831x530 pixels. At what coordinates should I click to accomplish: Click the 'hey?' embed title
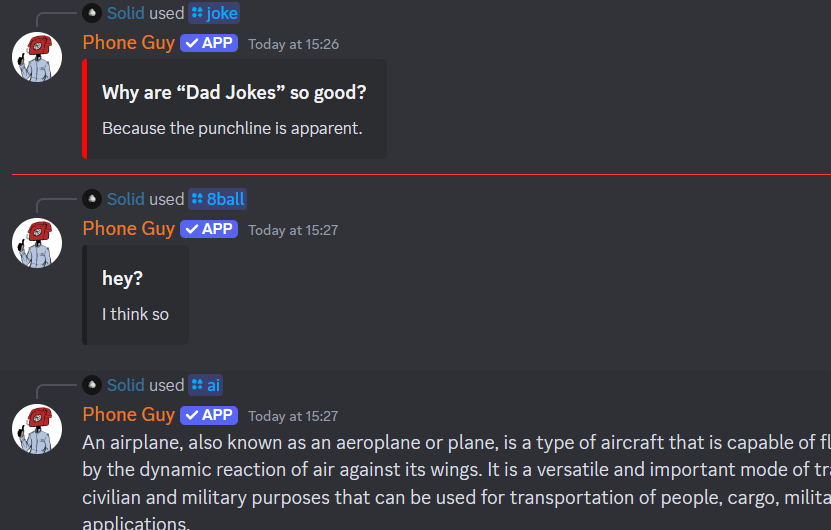(122, 279)
